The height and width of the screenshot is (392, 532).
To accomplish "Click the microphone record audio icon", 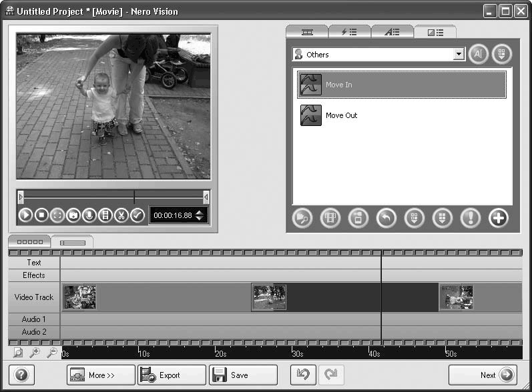I will (x=89, y=215).
